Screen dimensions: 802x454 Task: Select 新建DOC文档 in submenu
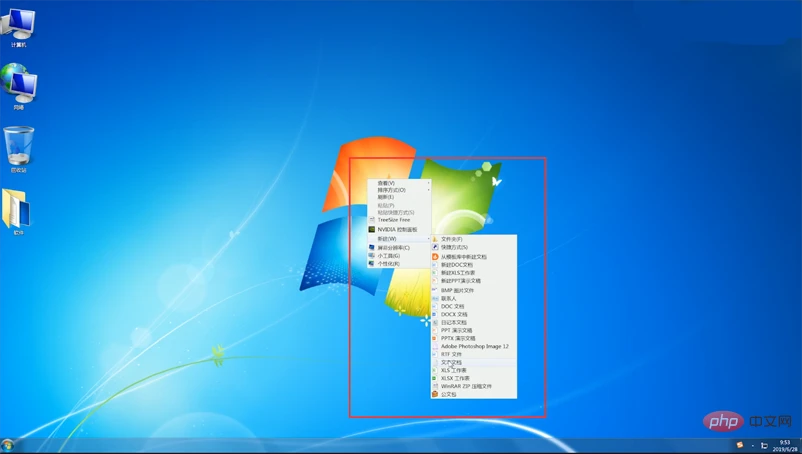474,265
